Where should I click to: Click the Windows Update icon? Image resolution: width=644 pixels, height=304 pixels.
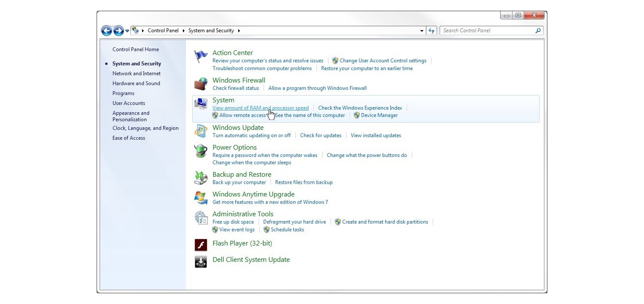200,131
